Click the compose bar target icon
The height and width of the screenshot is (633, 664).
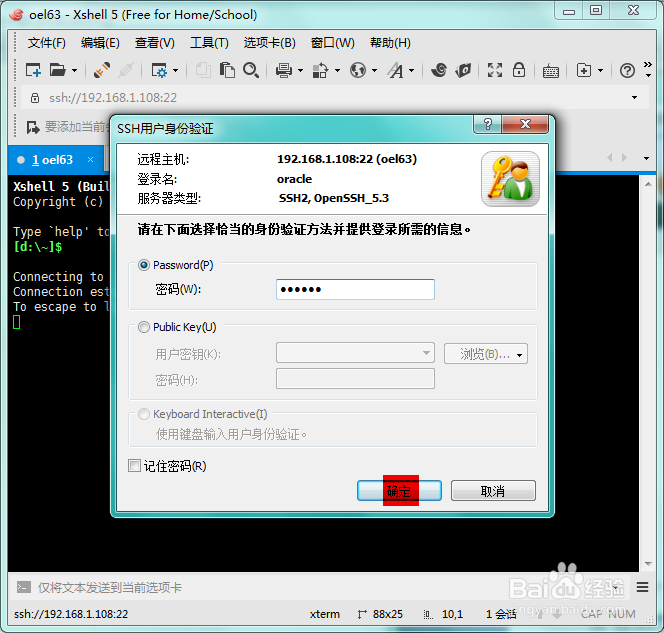pyautogui.click(x=23, y=587)
